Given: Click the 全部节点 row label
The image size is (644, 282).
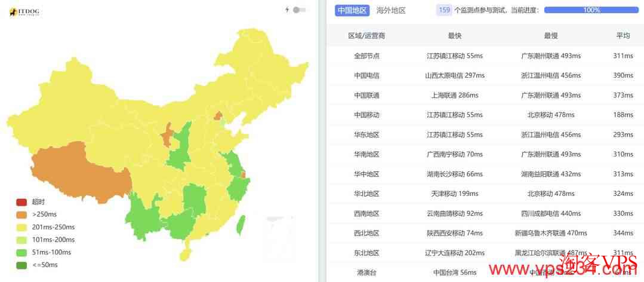Looking at the screenshot, I should point(367,56).
